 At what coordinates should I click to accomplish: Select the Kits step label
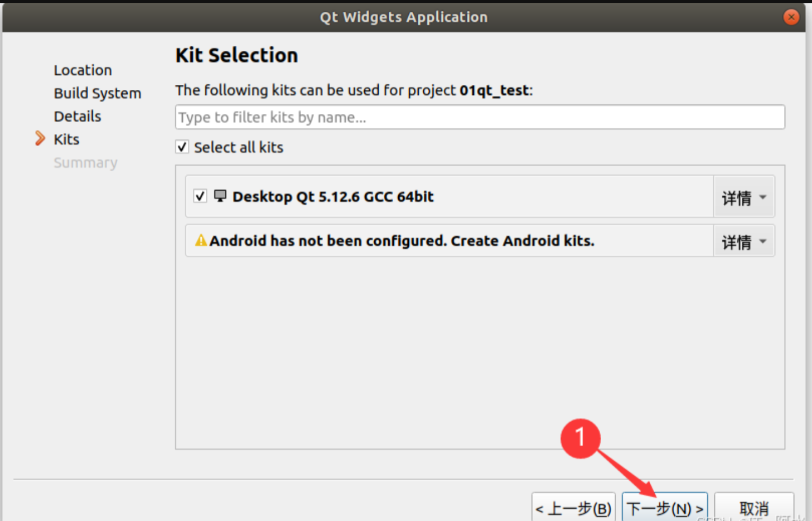(x=66, y=139)
